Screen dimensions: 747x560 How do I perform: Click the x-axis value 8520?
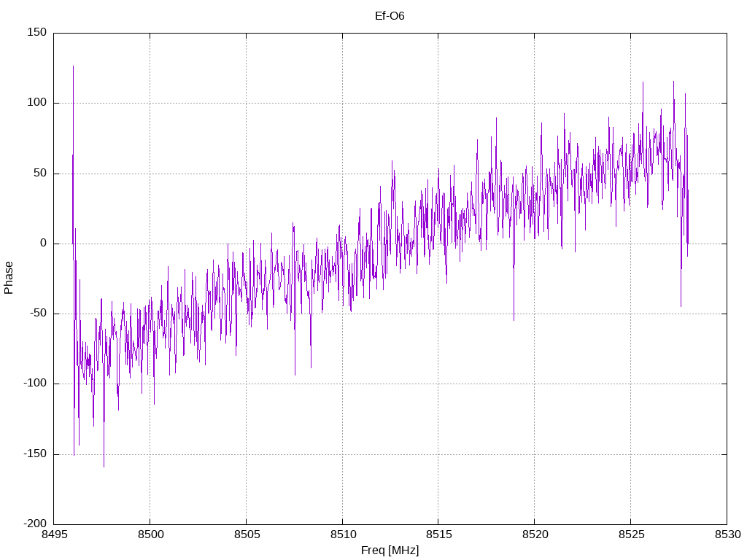coord(535,534)
